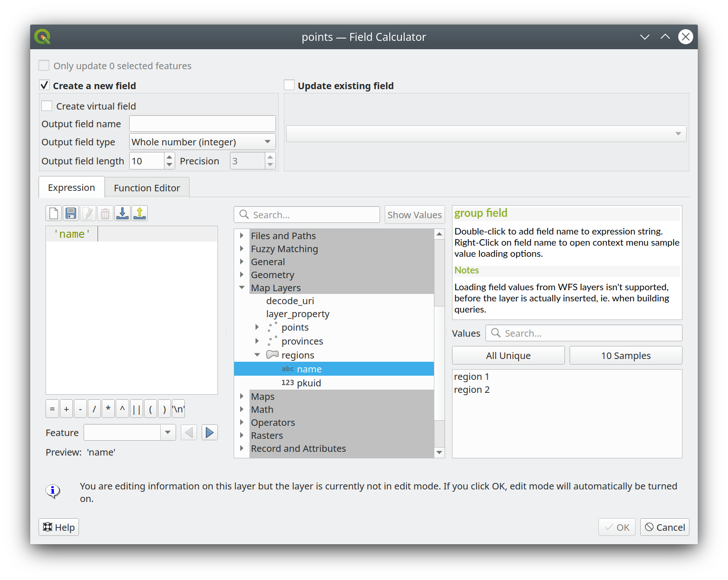The width and height of the screenshot is (728, 580).
Task: Collapse the regions layer tree node
Action: tap(257, 355)
